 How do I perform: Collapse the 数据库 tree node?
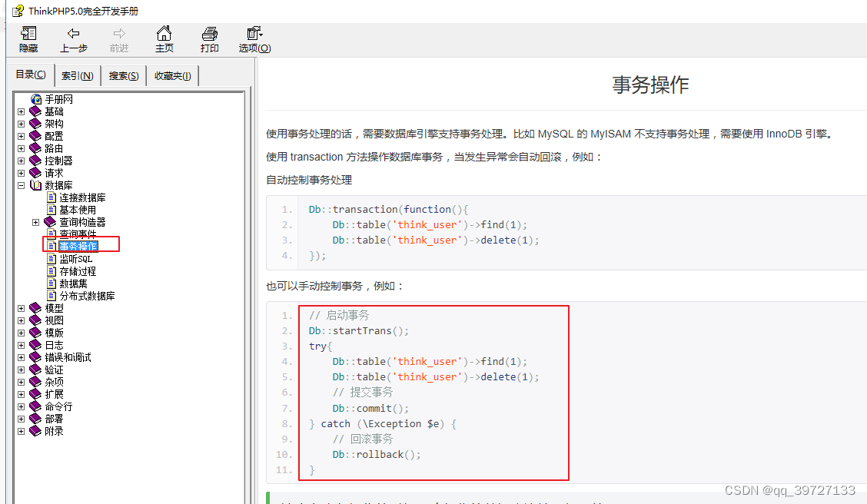(x=21, y=186)
